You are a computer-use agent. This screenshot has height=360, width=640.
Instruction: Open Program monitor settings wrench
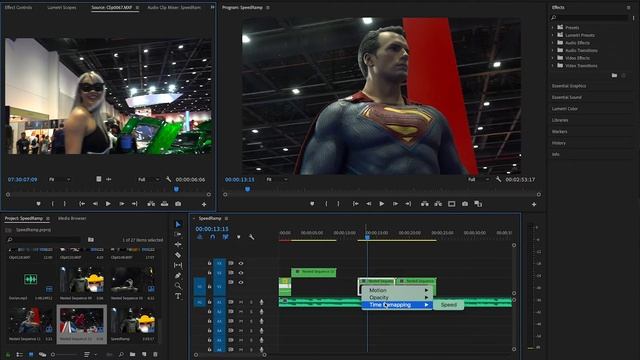click(498, 179)
